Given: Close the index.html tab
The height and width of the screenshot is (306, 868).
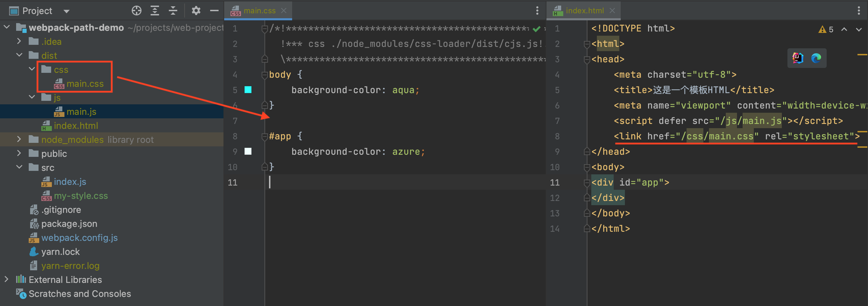Looking at the screenshot, I should [612, 11].
